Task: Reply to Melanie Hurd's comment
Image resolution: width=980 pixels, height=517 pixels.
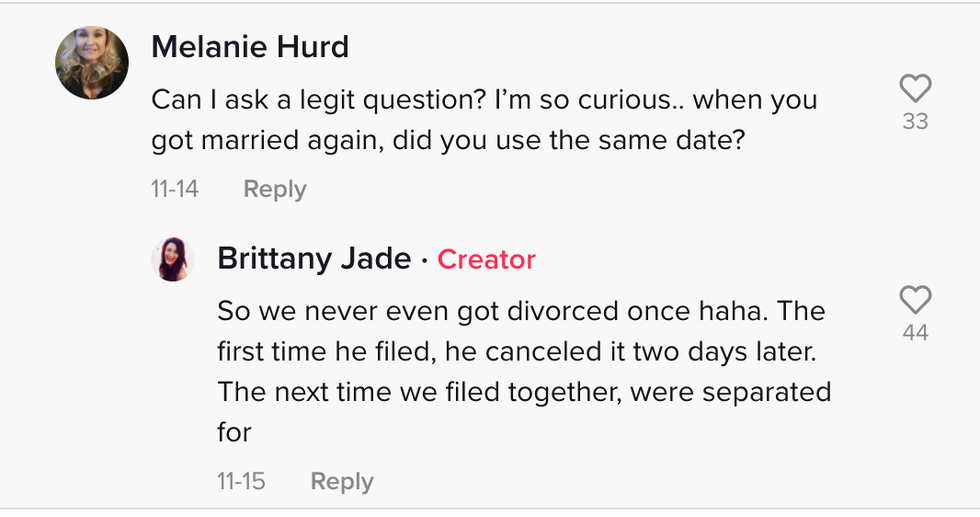Action: tap(274, 189)
